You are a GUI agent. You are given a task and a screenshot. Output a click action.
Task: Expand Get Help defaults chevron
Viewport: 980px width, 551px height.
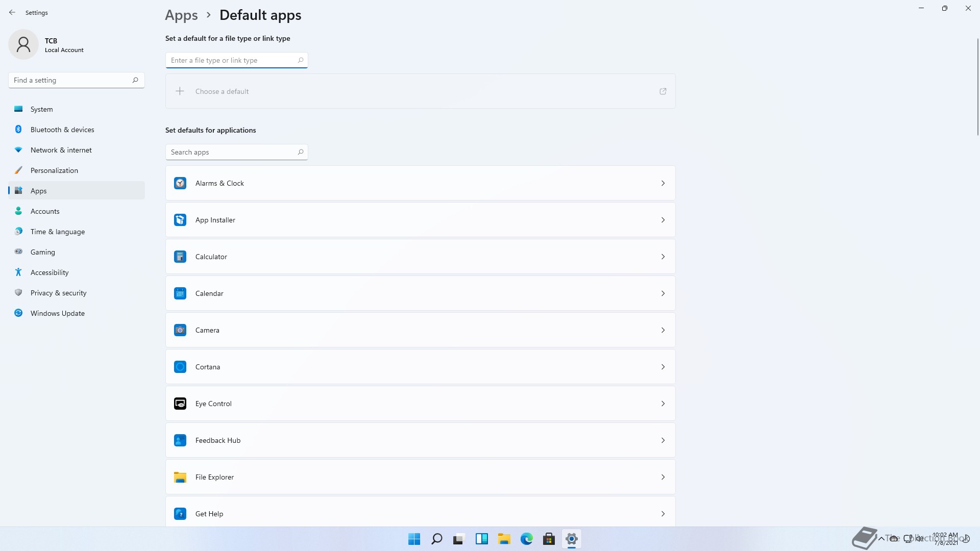[663, 514]
